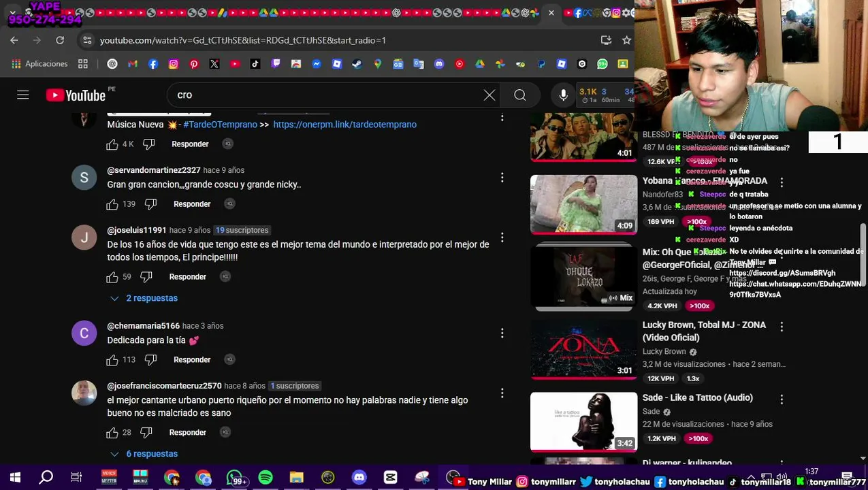This screenshot has width=868, height=490.
Task: Open Windows taskbar search
Action: point(46,478)
